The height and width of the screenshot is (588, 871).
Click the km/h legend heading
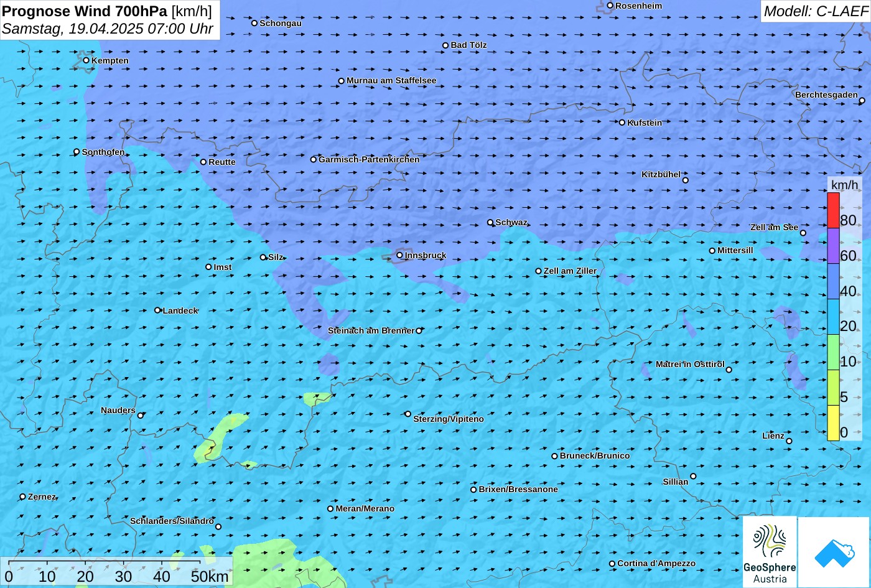click(x=845, y=185)
